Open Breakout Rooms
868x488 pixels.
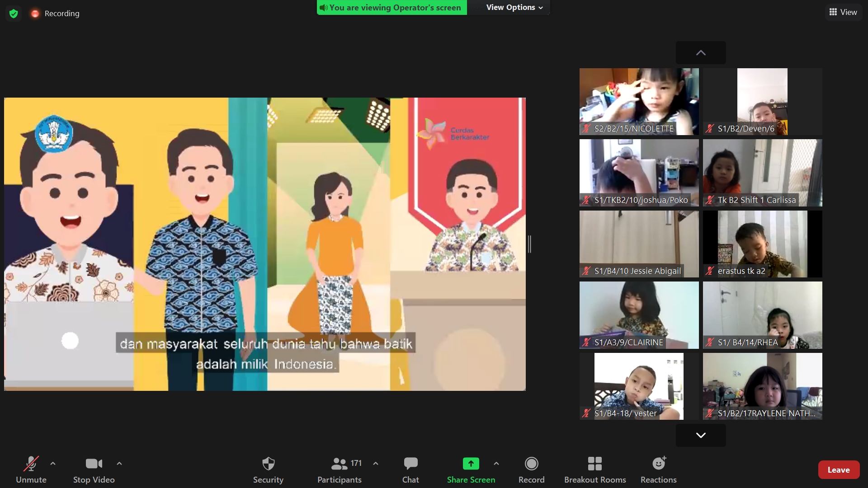594,469
